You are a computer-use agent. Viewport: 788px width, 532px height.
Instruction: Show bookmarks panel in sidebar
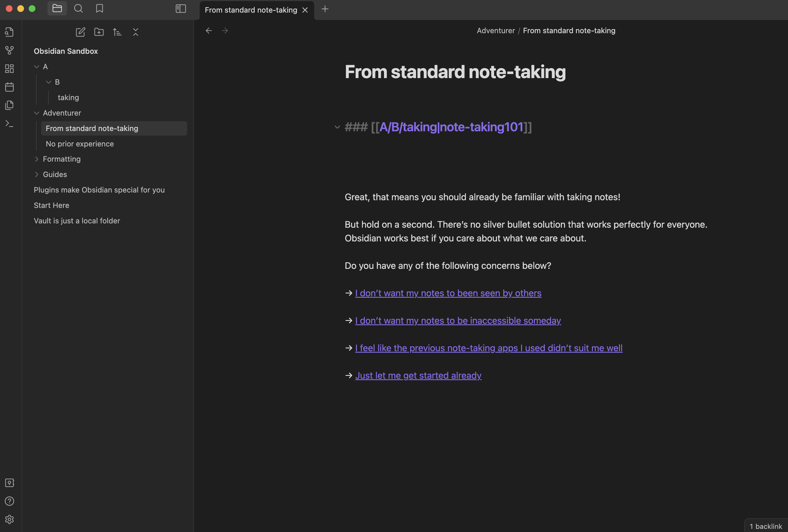click(99, 9)
